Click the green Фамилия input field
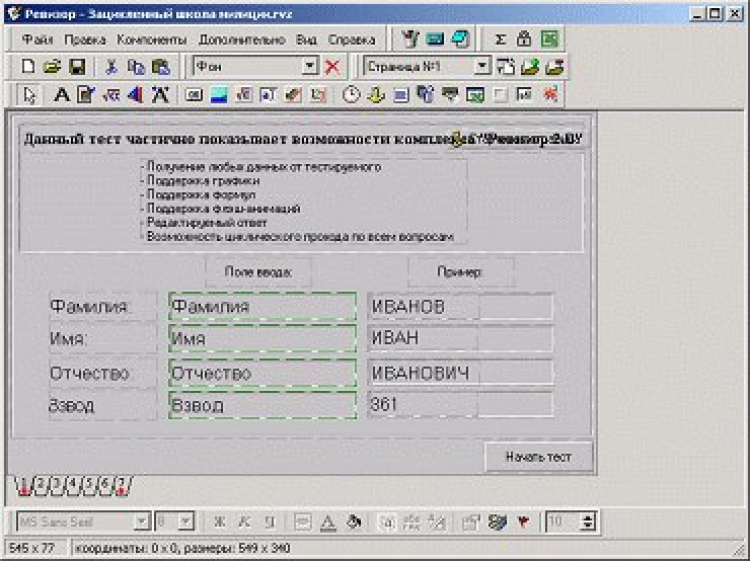The image size is (750, 561). [x=263, y=306]
